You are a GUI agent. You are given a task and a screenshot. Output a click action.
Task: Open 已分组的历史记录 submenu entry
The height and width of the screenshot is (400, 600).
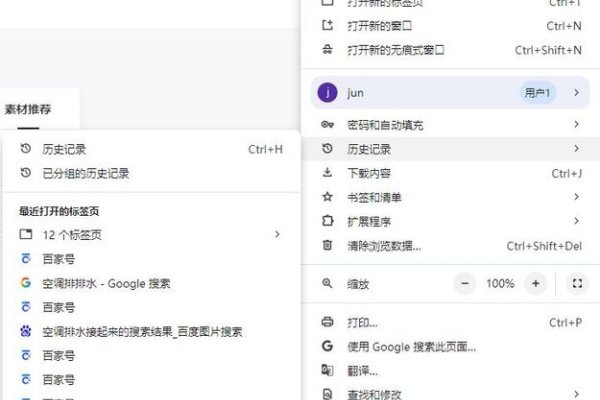[x=151, y=173]
